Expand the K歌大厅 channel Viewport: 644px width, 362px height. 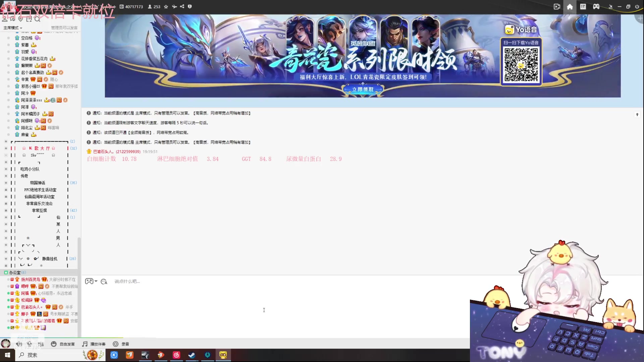point(6,148)
